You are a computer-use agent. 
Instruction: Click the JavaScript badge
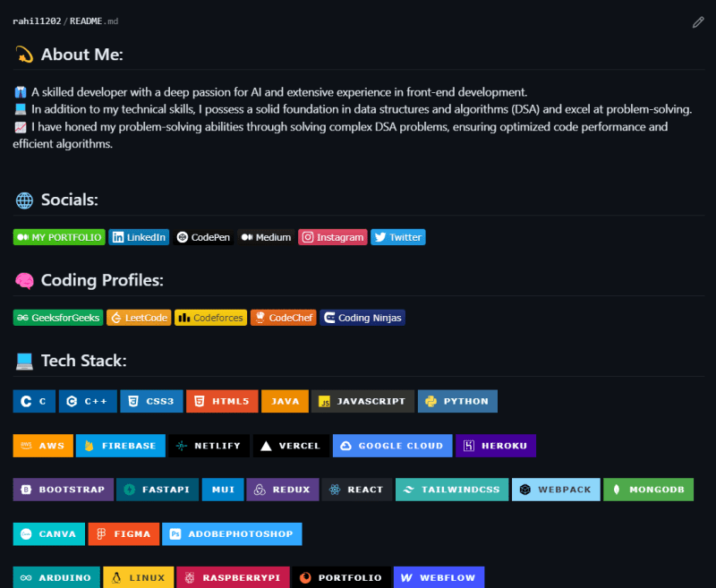pos(363,401)
